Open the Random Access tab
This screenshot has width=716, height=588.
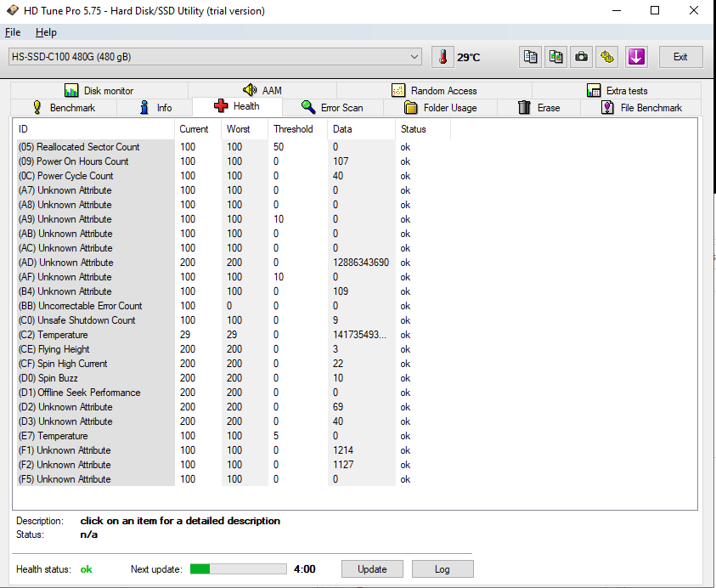coord(434,90)
